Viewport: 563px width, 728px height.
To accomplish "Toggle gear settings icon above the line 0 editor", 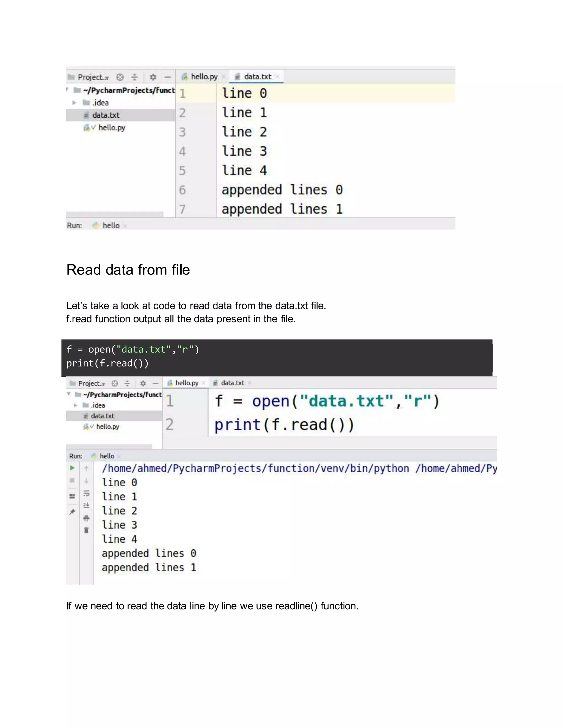I will point(153,77).
